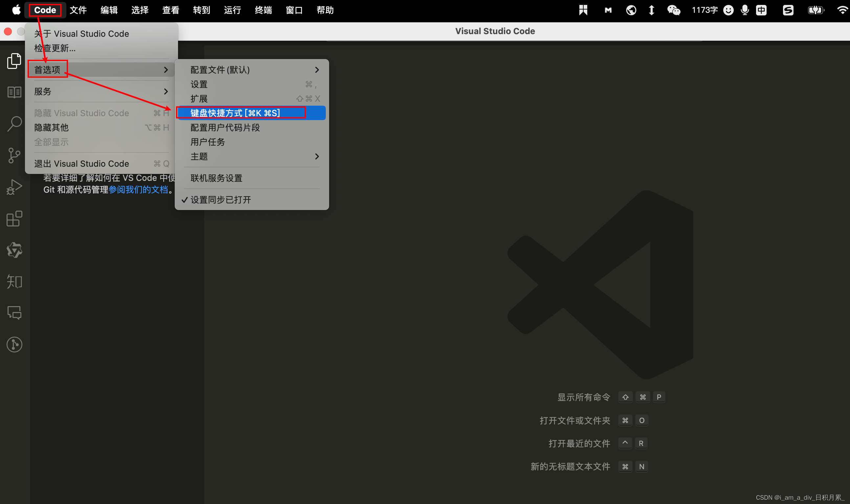Toggle the Chinese input method 中 indicator
This screenshot has height=504, width=850.
pos(761,10)
